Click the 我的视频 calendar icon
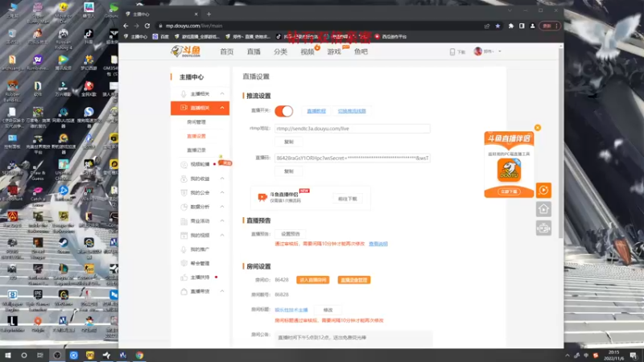 click(x=184, y=235)
